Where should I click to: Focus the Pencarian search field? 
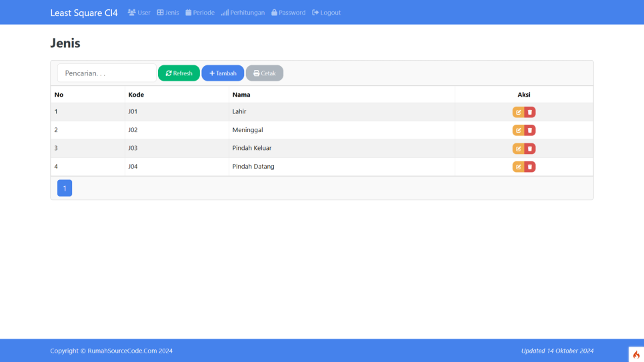[x=107, y=73]
